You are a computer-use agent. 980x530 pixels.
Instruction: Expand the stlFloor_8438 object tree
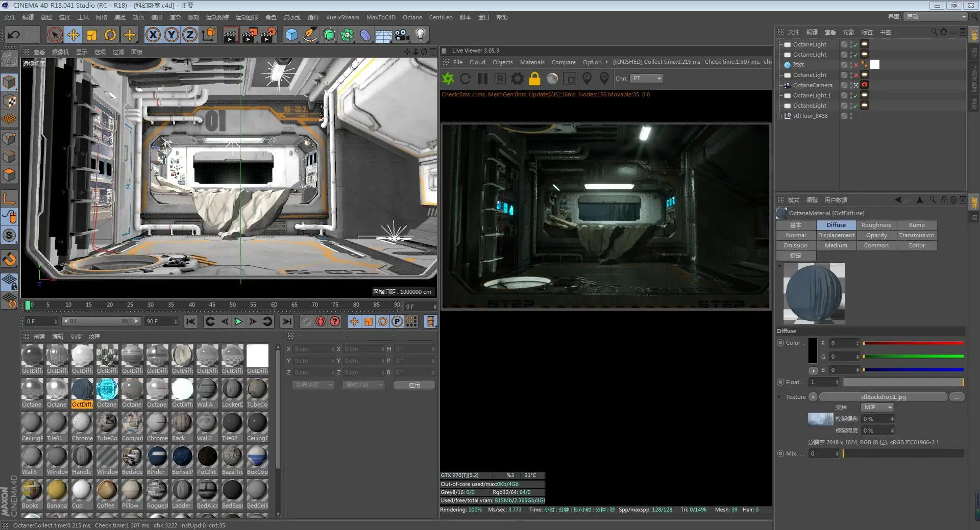coord(779,116)
